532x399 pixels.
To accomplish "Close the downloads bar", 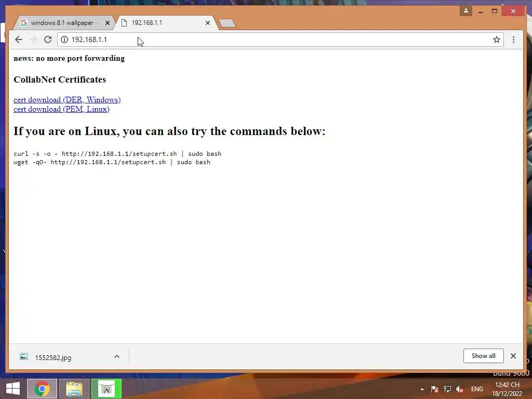I will click(x=513, y=356).
